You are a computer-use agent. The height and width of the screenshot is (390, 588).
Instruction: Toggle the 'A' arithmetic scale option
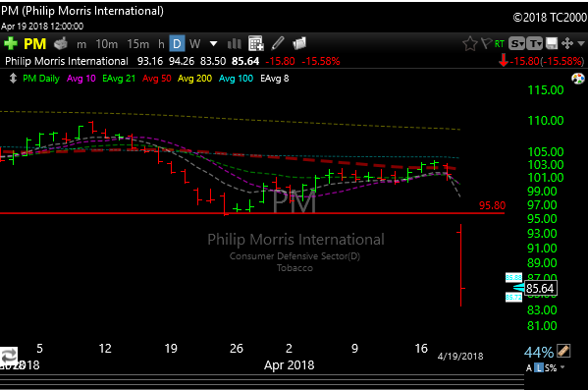(x=529, y=368)
